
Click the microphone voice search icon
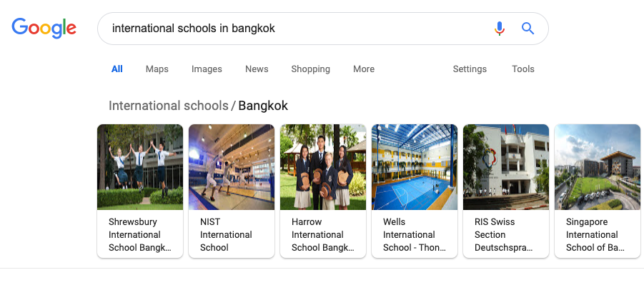tap(499, 29)
